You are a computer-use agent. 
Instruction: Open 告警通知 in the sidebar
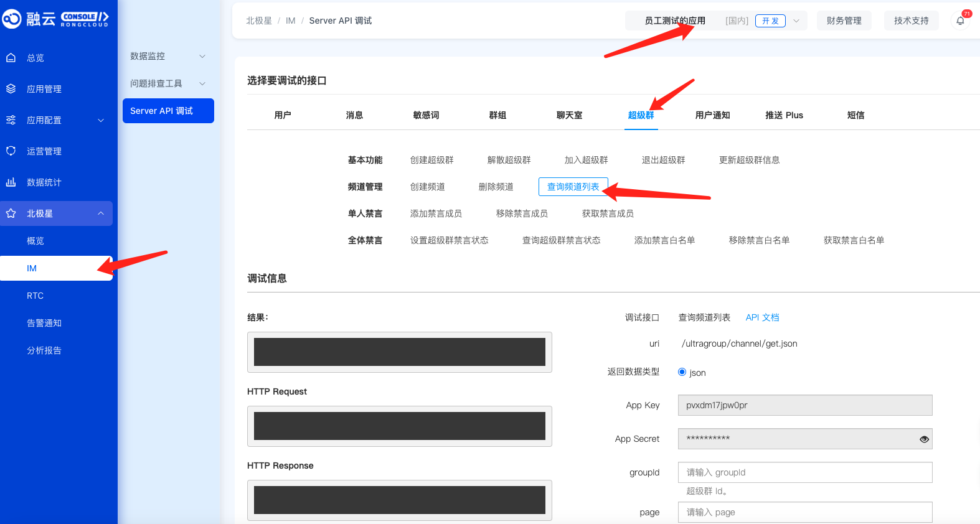pyautogui.click(x=44, y=323)
